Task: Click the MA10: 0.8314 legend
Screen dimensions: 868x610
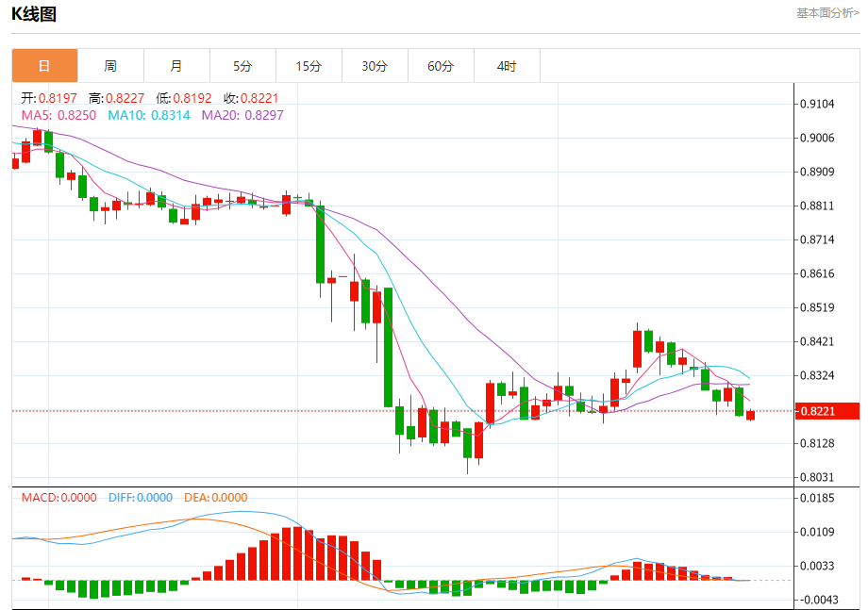Action: click(149, 115)
